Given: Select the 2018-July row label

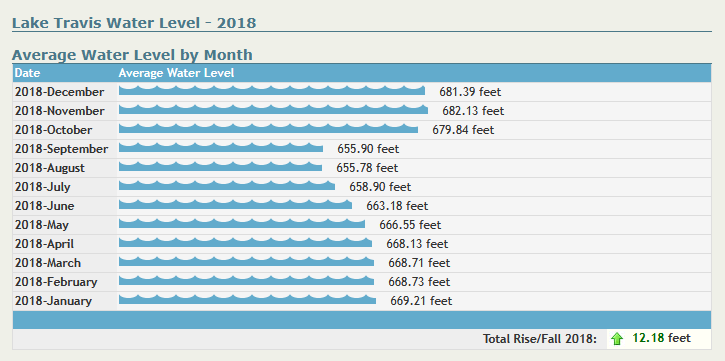Looking at the screenshot, I should point(43,187).
